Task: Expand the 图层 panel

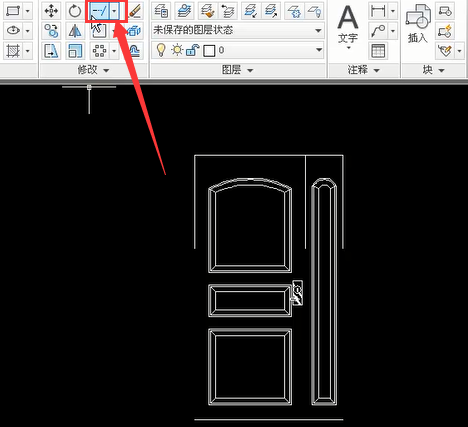Action: [238, 70]
